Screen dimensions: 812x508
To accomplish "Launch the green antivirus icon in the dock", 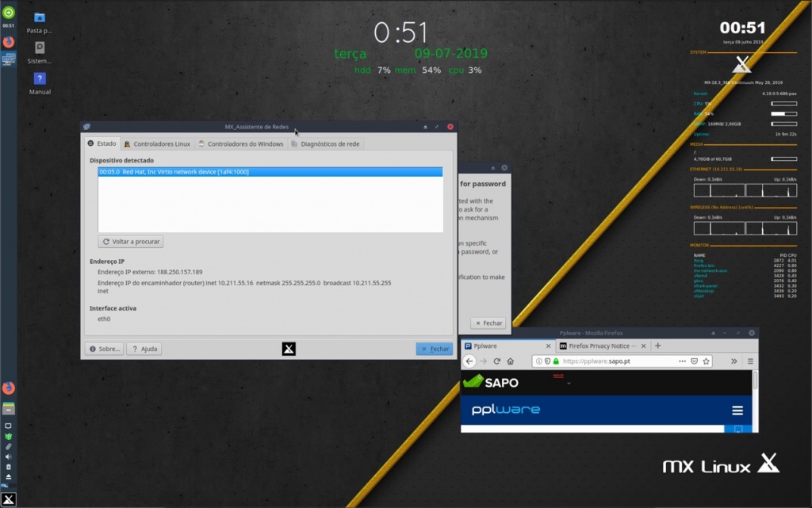I will point(9,435).
